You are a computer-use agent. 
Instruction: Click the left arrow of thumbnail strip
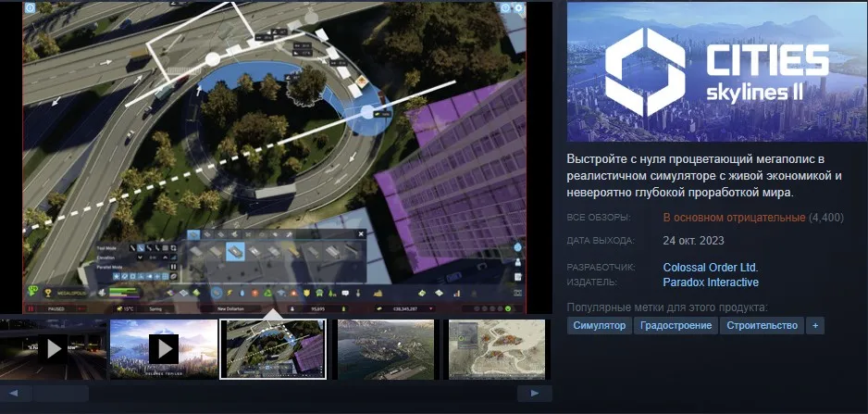(x=13, y=394)
